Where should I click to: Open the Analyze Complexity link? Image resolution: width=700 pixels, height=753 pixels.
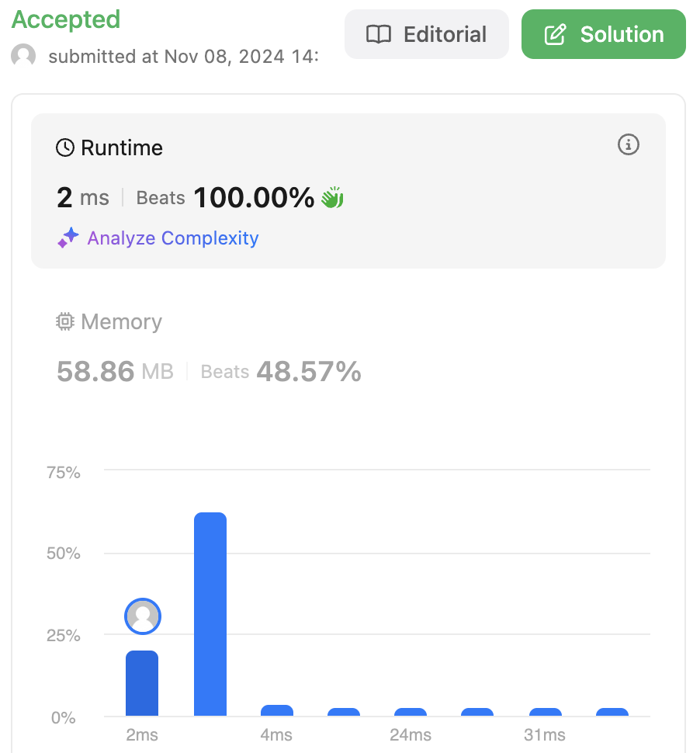point(172,238)
